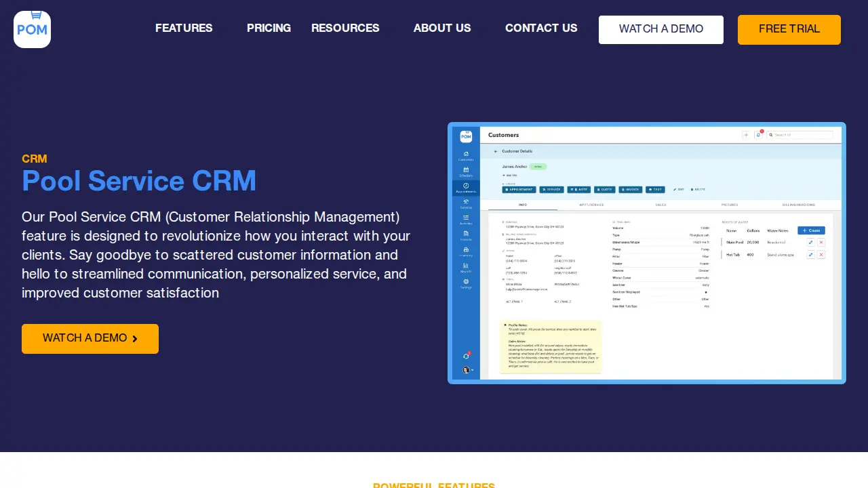Open the CONTACT US page
Image resolution: width=868 pixels, height=488 pixels.
tap(541, 28)
